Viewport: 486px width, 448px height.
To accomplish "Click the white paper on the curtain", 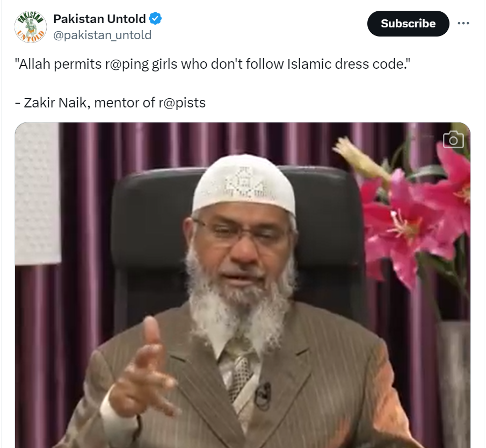I will (x=37, y=194).
